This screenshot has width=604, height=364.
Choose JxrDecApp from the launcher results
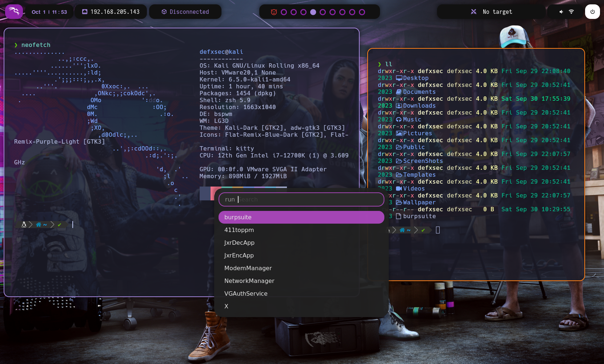pos(301,243)
